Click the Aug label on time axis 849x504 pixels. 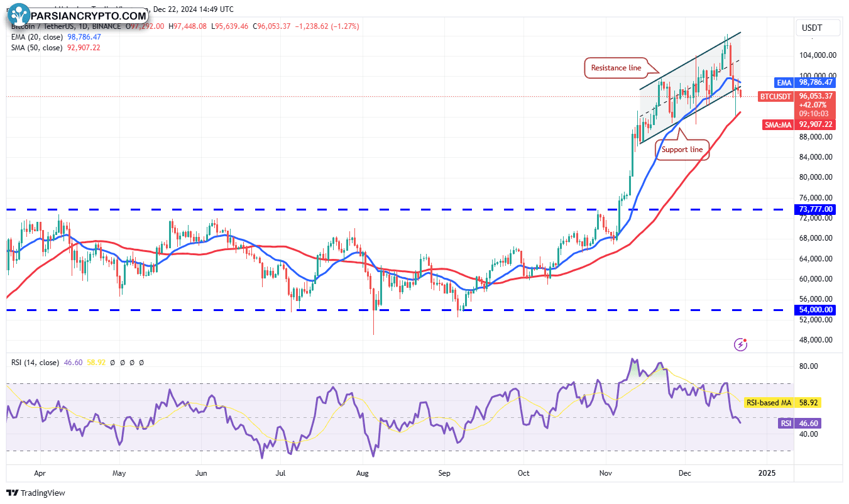coord(362,472)
